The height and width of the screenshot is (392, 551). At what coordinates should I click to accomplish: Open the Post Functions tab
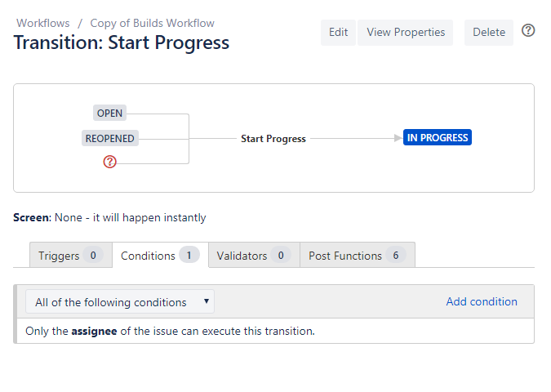pyautogui.click(x=358, y=256)
